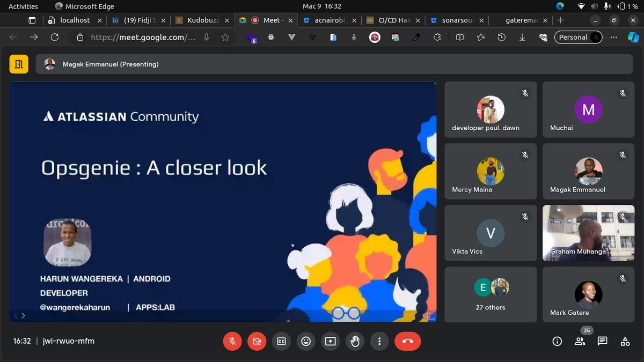The width and height of the screenshot is (644, 362).
Task: Add page to favorites star icon
Action: pyautogui.click(x=225, y=37)
